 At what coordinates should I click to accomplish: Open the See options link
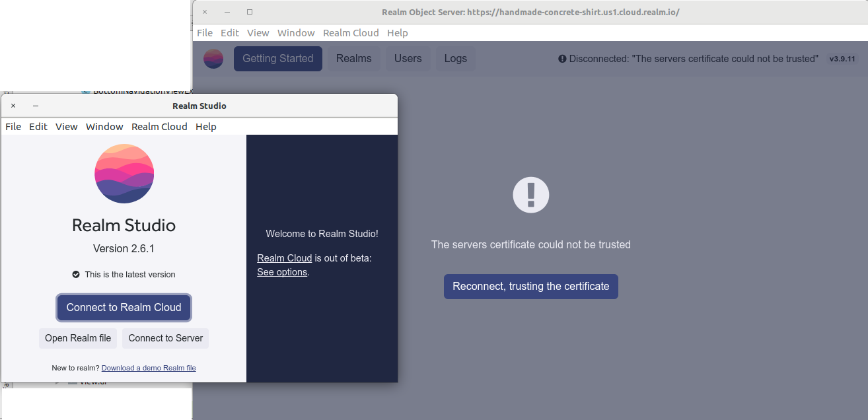282,272
